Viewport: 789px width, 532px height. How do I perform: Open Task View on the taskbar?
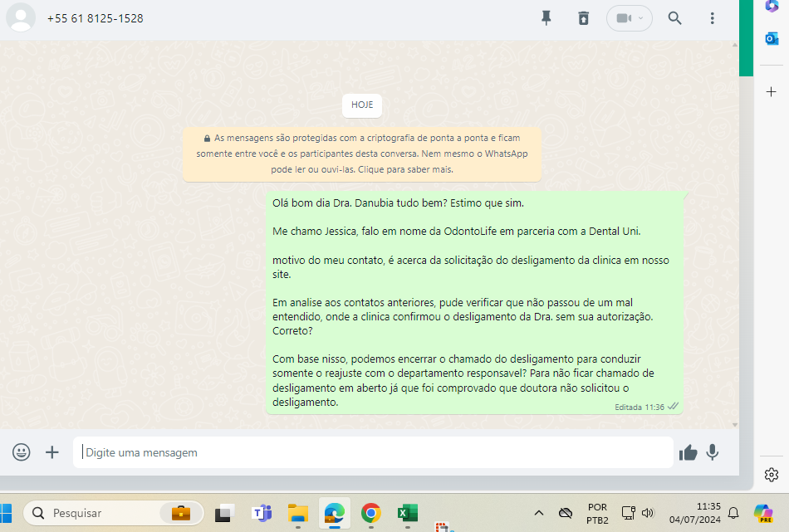[224, 513]
